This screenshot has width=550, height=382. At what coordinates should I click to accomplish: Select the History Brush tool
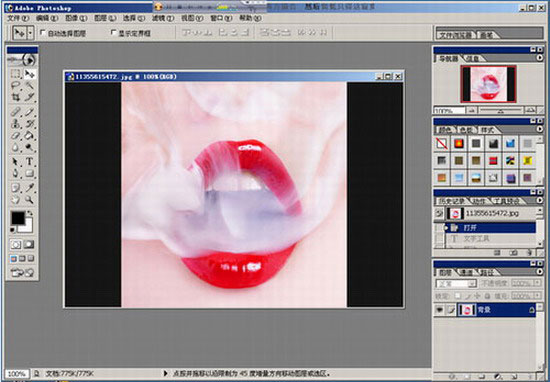point(29,124)
